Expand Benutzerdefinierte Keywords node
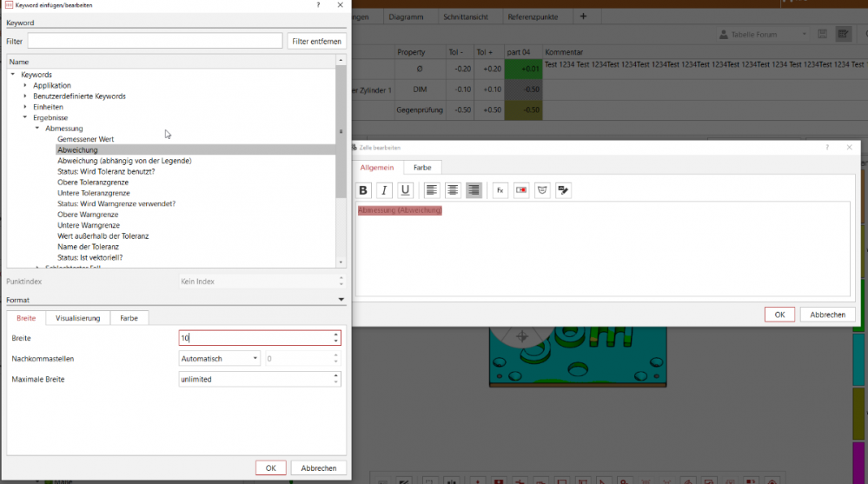 pyautogui.click(x=25, y=96)
